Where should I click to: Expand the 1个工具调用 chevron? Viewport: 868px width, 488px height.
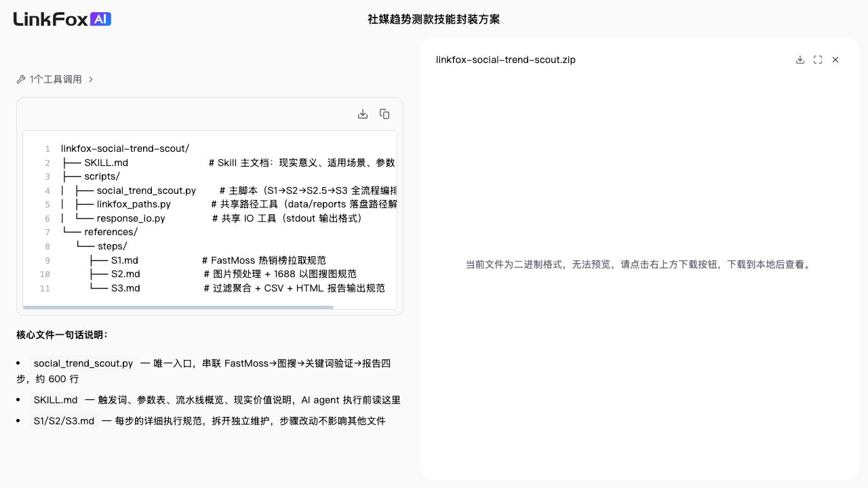coord(91,79)
